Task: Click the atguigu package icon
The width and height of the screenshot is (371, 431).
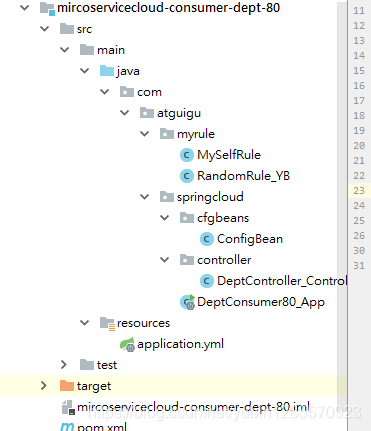Action: (147, 113)
